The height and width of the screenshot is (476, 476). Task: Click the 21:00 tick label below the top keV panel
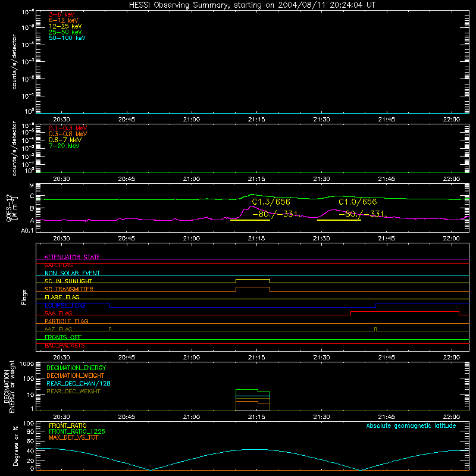192,120
